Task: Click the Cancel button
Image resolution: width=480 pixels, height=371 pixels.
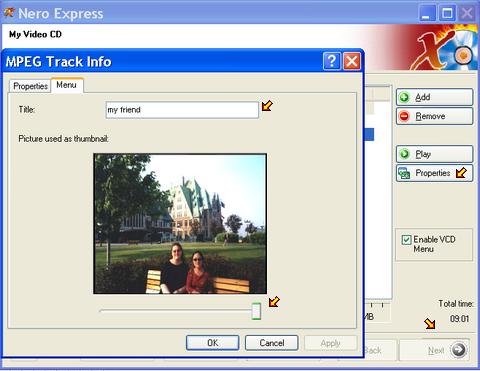Action: (272, 343)
